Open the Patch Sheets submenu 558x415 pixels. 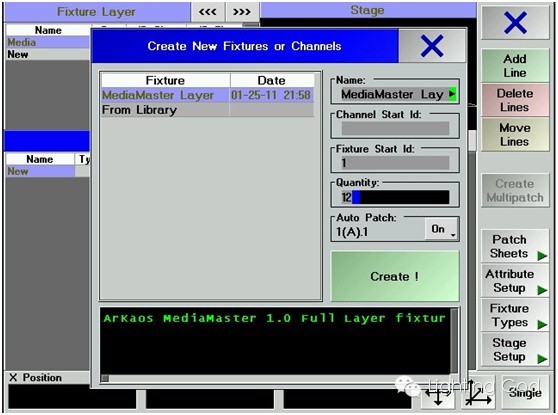pyautogui.click(x=515, y=247)
